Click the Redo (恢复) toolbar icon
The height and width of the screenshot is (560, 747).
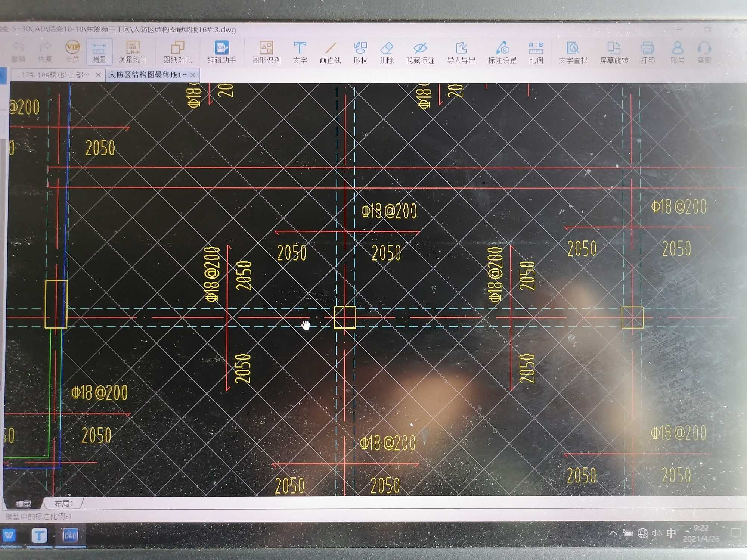pos(45,52)
